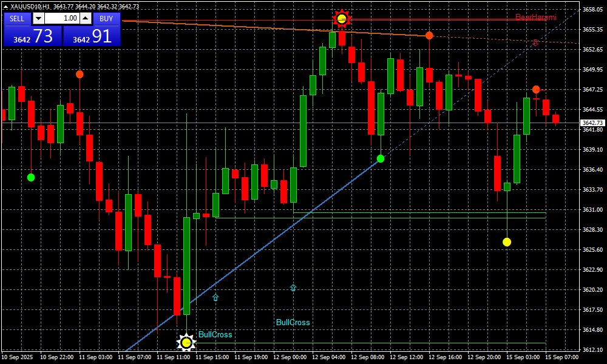Click the BullCross label next to the sun marker
The width and height of the screenshot is (607, 364).
click(x=215, y=334)
